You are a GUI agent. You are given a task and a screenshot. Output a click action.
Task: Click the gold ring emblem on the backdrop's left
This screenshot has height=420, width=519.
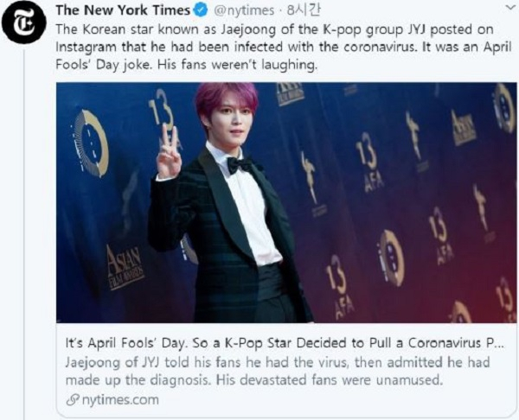(92, 143)
